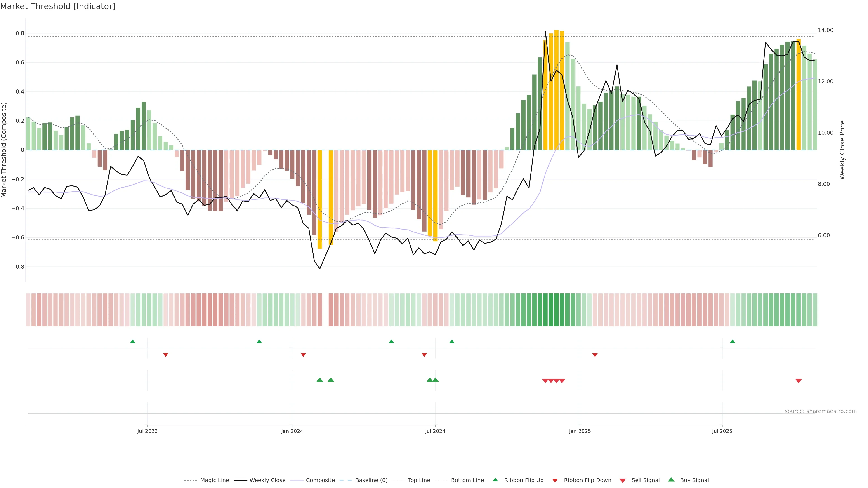This screenshot has height=488, width=868.
Task: Toggle the Weekly Close legend entry
Action: (x=267, y=480)
